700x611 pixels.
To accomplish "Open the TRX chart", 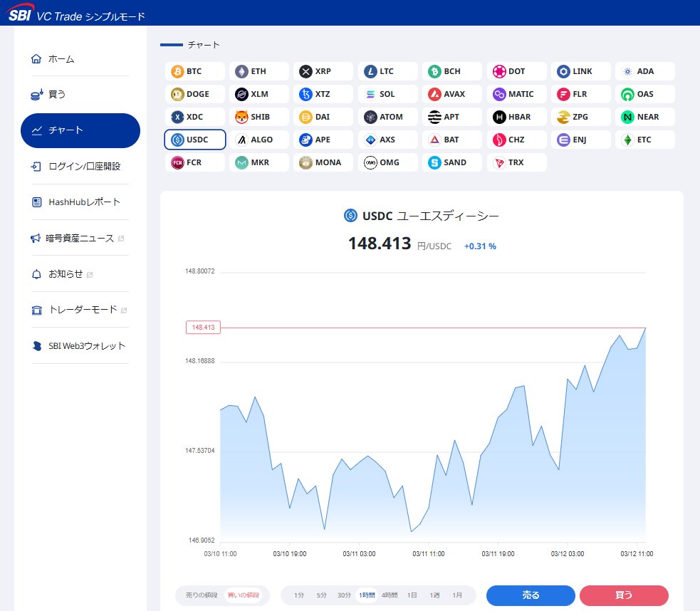I will 516,162.
